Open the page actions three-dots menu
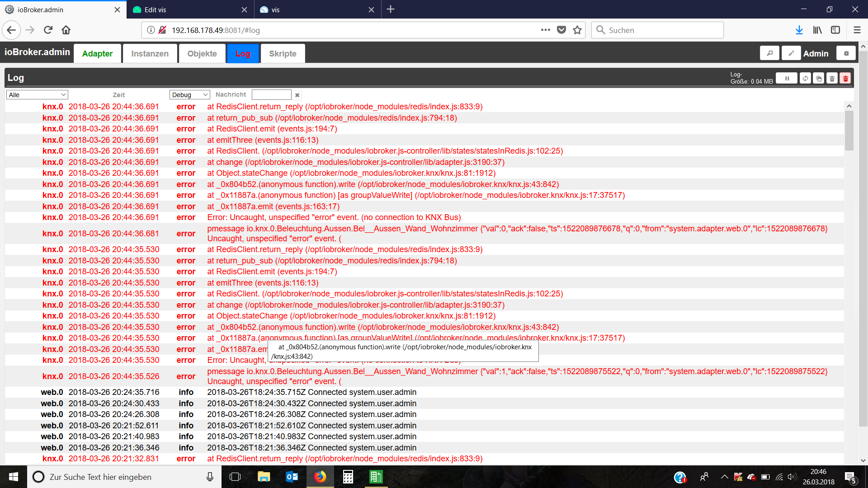 coord(546,30)
